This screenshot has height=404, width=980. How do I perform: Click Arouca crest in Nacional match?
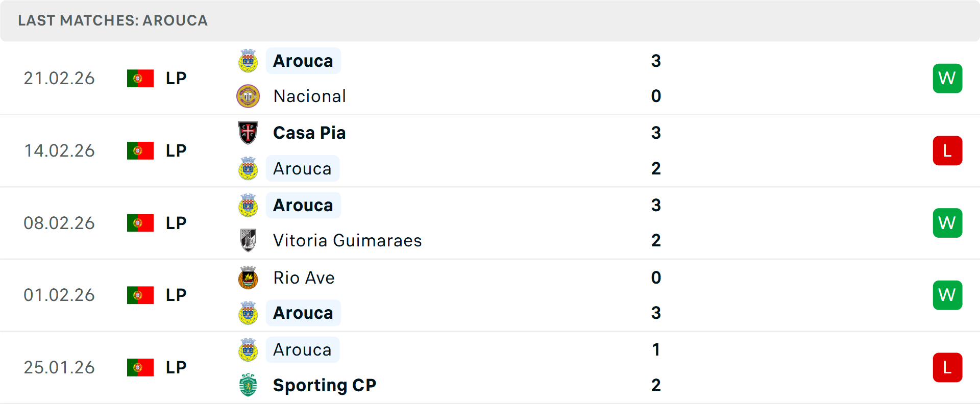pos(248,61)
